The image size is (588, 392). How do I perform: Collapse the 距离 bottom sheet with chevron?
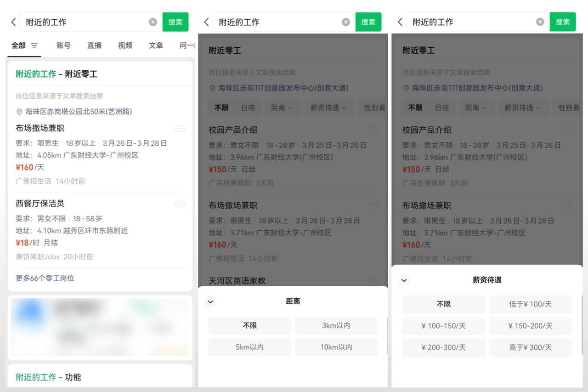pyautogui.click(x=210, y=301)
